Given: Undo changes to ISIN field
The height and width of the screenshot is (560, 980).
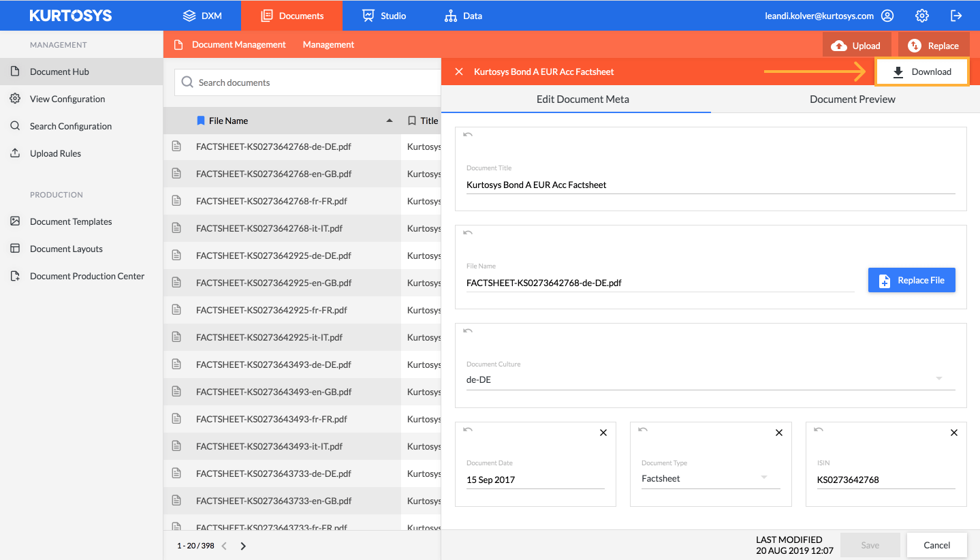Looking at the screenshot, I should click(819, 430).
